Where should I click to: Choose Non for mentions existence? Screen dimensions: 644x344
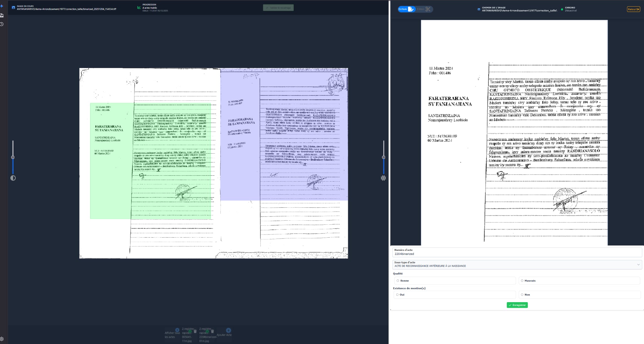[522, 295]
